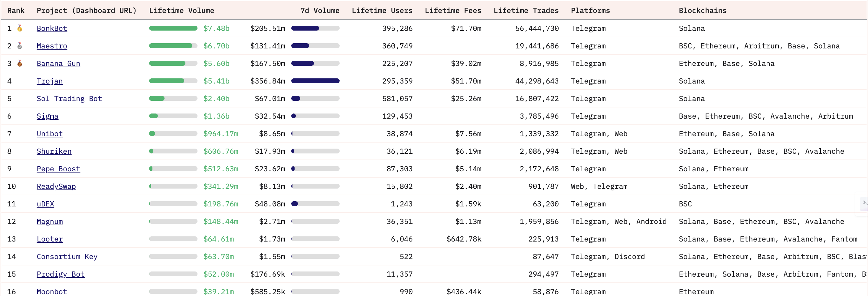
Task: Sort by the Lifetime Volume column header
Action: (181, 11)
